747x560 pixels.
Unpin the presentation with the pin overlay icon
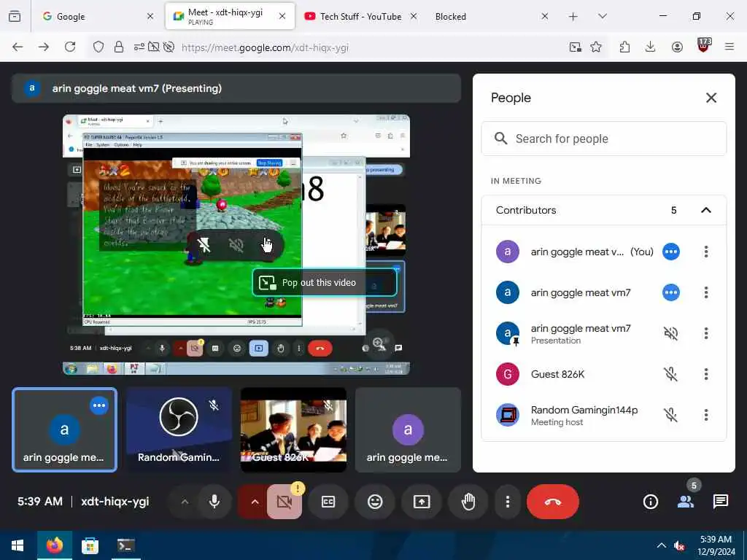pyautogui.click(x=204, y=245)
